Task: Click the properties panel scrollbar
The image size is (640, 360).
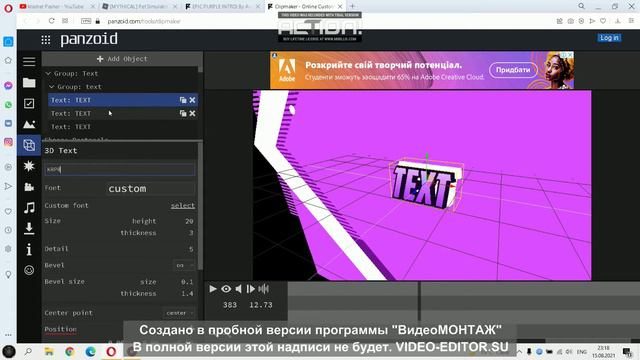Action: pos(200,206)
